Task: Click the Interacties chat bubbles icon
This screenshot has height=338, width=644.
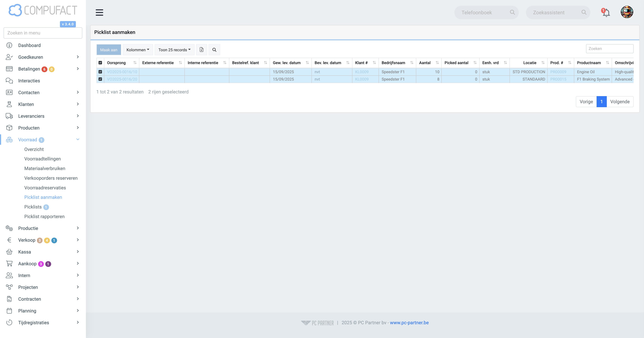Action: point(9,81)
